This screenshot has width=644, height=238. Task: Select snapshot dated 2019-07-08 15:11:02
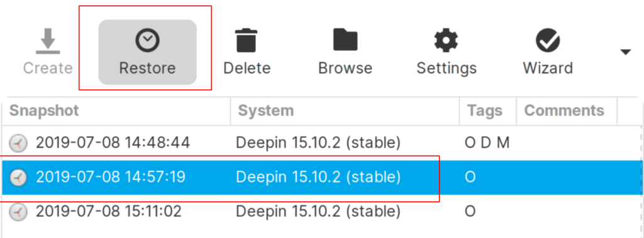click(322, 212)
